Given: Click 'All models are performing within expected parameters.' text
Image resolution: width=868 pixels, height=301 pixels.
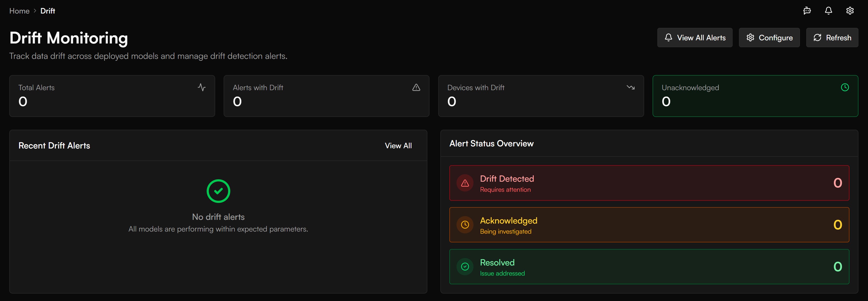Looking at the screenshot, I should coord(218,229).
